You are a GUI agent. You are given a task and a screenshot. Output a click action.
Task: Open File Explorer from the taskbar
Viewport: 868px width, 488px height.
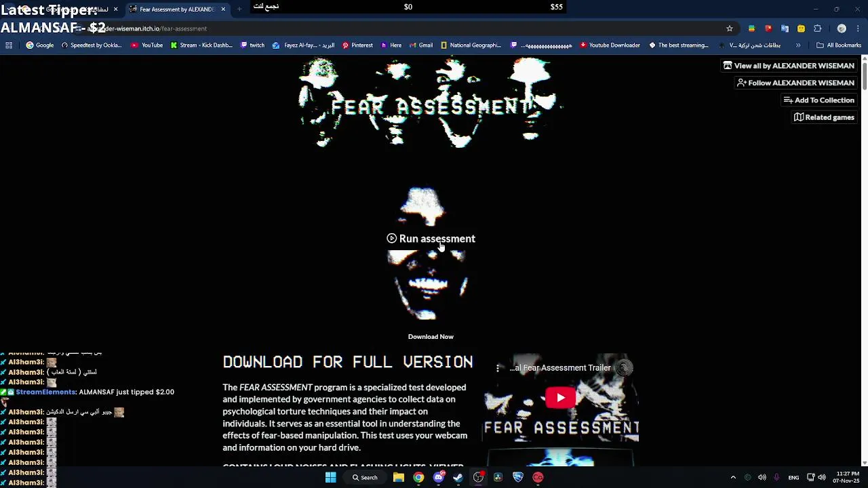click(x=399, y=477)
